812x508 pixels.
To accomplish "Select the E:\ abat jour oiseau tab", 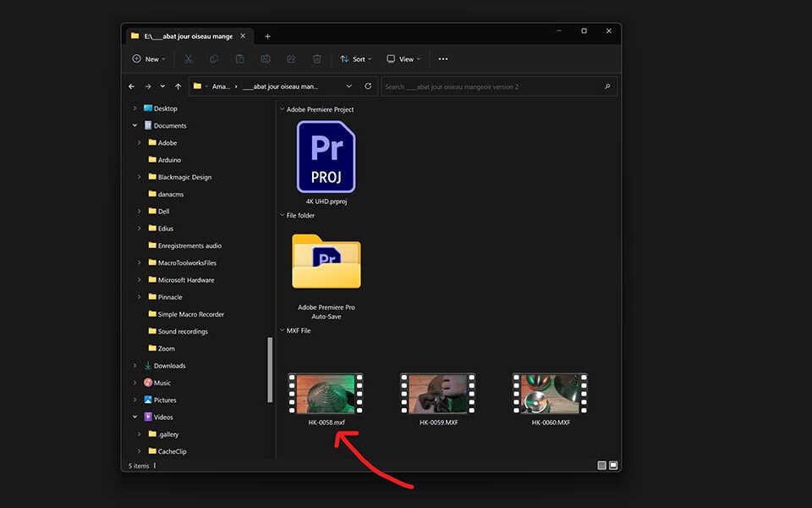I will click(189, 36).
